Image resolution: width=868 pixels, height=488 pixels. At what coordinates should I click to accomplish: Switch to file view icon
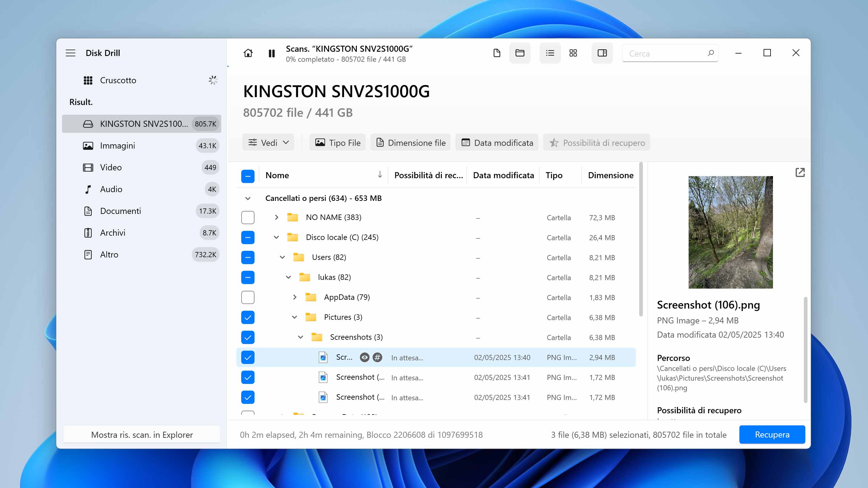pos(497,53)
